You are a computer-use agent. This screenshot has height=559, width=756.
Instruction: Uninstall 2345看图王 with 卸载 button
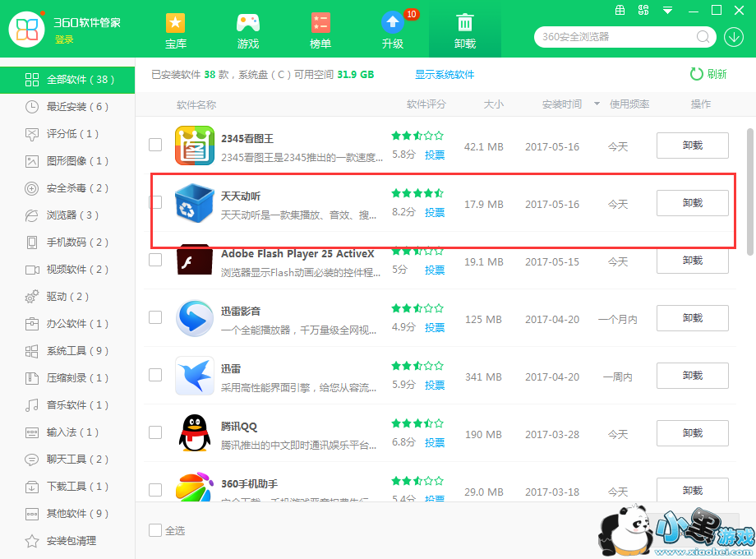pyautogui.click(x=693, y=146)
